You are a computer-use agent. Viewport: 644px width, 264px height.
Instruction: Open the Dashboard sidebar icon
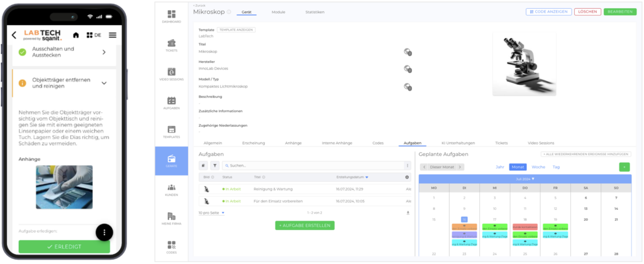(x=172, y=16)
